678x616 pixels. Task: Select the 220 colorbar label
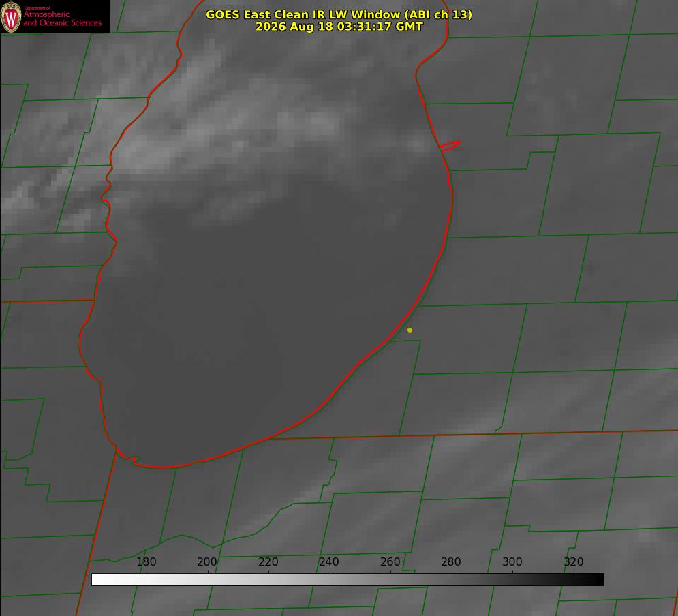pos(268,561)
